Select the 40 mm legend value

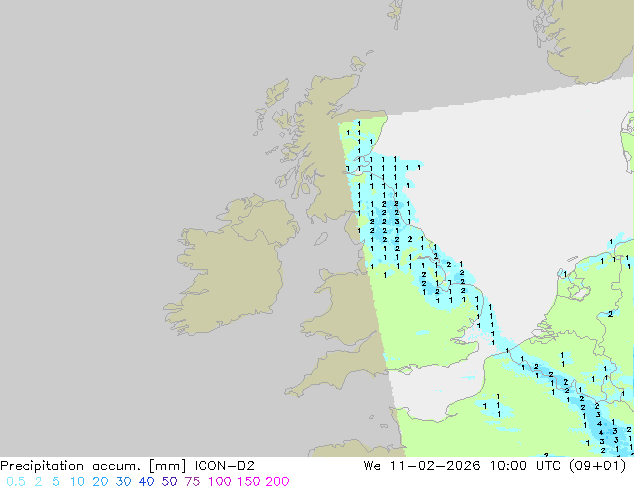[146, 482]
